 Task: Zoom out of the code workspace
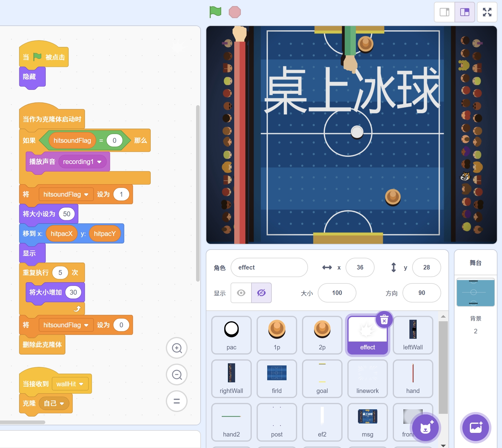(177, 375)
